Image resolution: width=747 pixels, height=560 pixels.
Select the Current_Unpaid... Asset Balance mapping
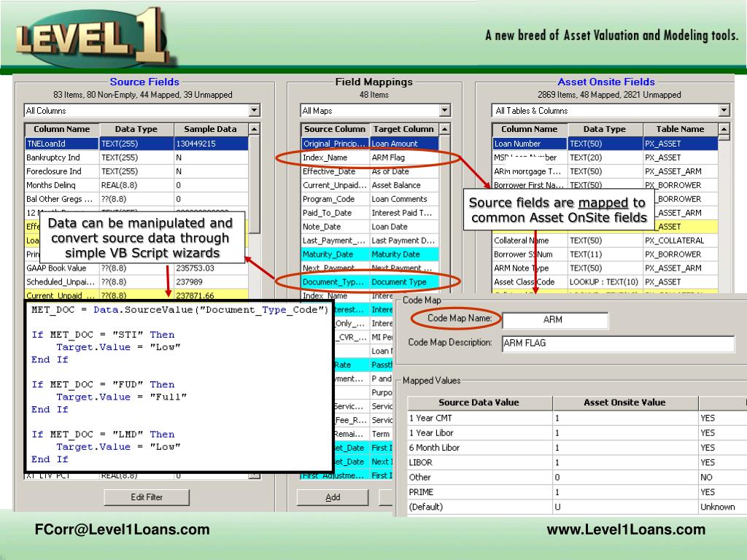tap(370, 184)
